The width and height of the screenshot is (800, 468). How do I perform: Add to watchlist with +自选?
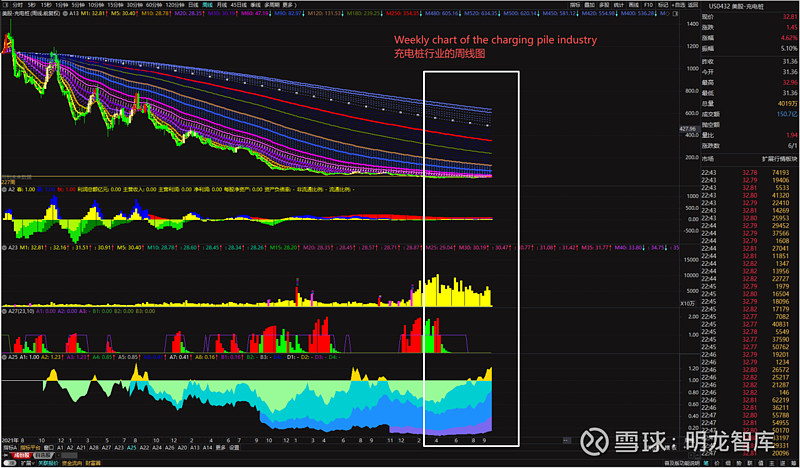coord(678,5)
